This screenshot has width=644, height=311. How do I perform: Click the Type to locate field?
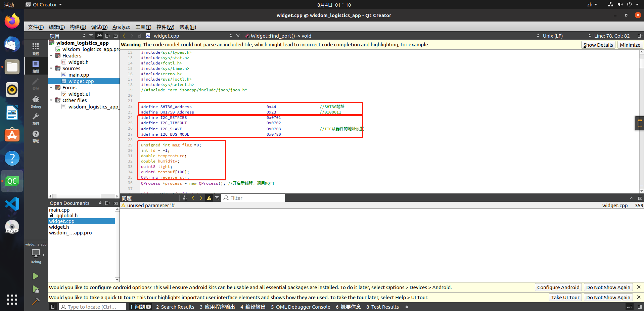(x=92, y=307)
